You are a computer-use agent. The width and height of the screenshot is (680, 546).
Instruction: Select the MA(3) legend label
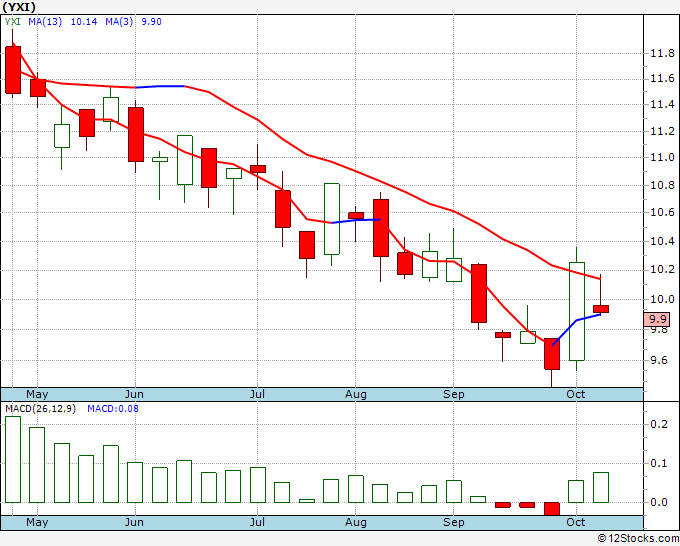coord(119,22)
